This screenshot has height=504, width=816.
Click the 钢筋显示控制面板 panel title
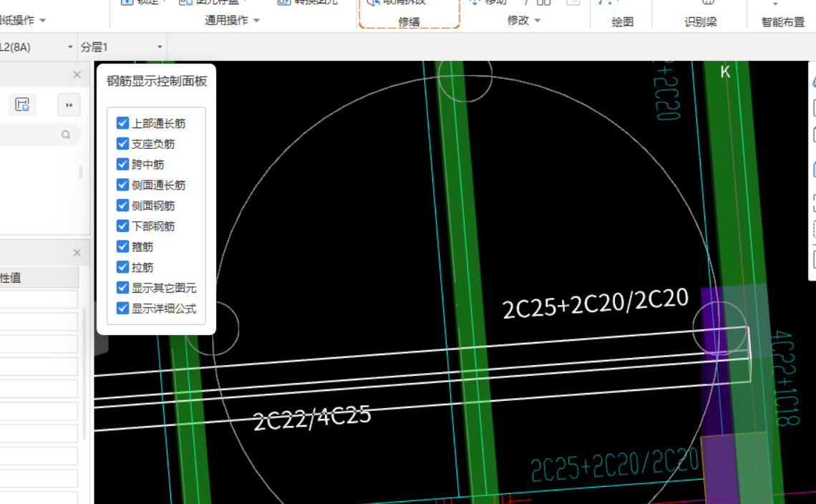point(157,81)
